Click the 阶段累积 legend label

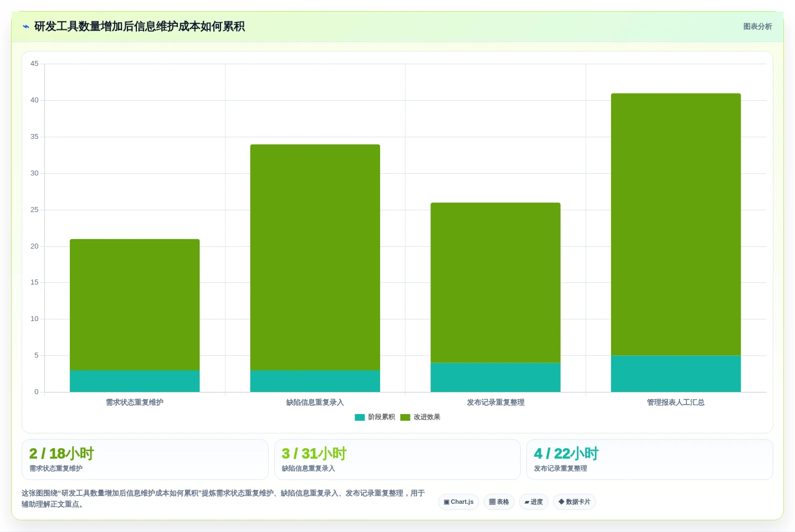(x=382, y=417)
